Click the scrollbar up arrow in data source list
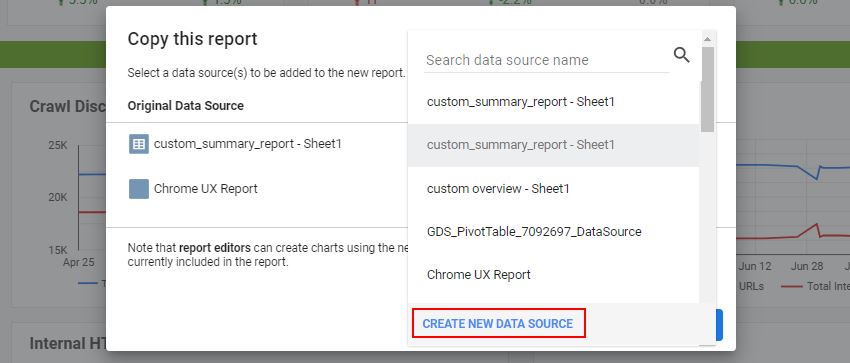This screenshot has height=363, width=850. [x=707, y=38]
